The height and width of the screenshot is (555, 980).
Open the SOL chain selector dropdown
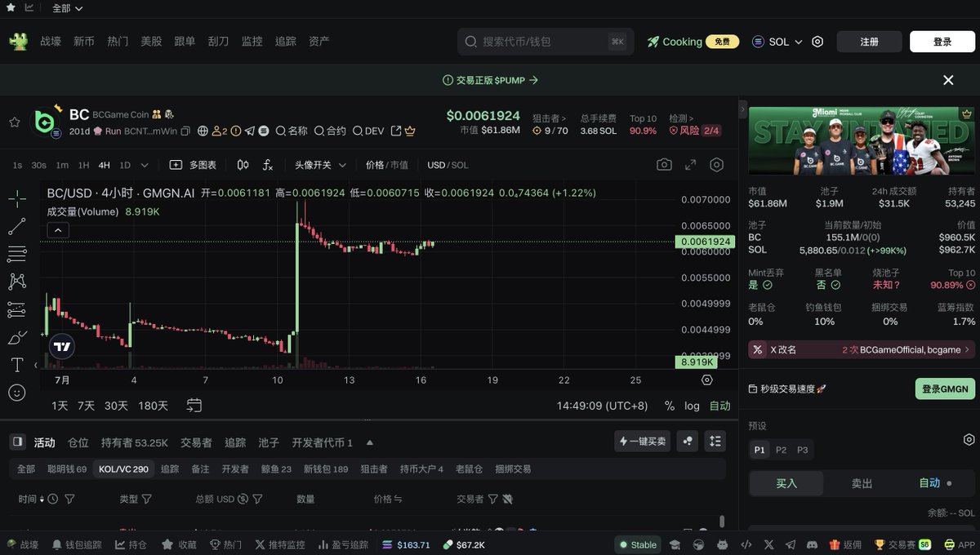pyautogui.click(x=777, y=42)
